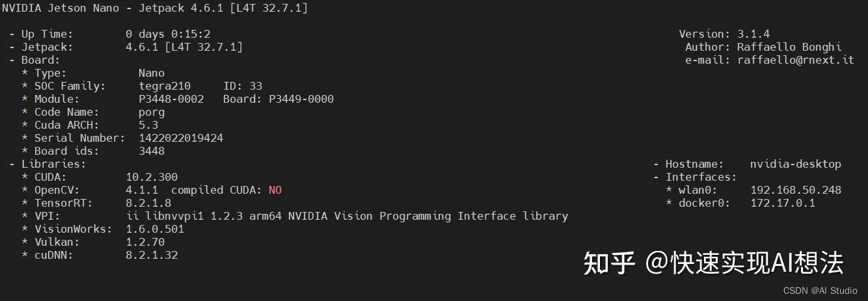The height and width of the screenshot is (301, 868).
Task: Click the Vulkan version 1.2.70
Action: [145, 242]
